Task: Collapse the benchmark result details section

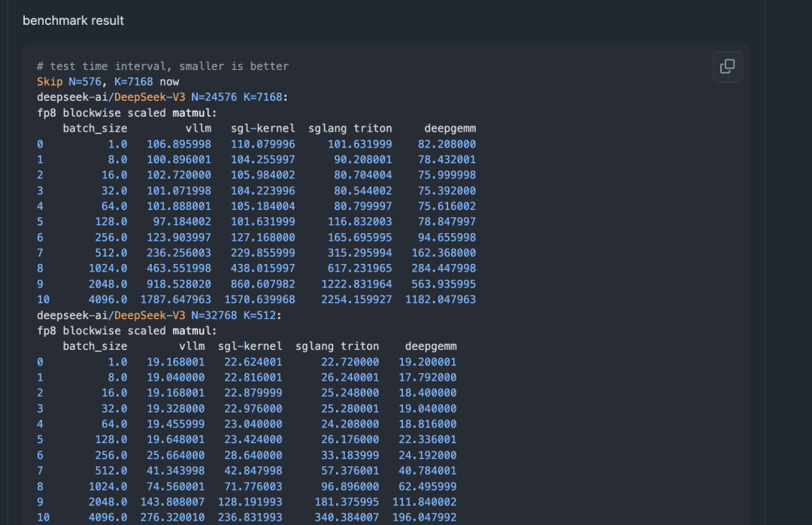Action: [73, 20]
